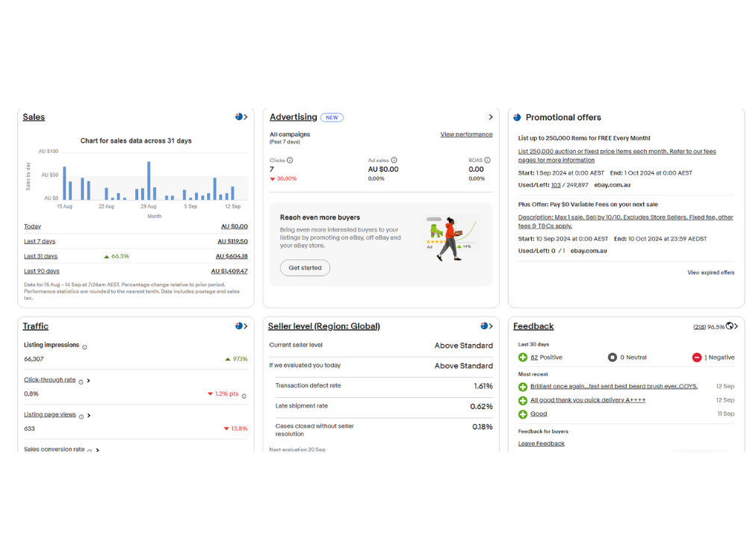The width and height of the screenshot is (747, 560).
Task: Click 13.8% page views decrease indicator
Action: tap(235, 429)
